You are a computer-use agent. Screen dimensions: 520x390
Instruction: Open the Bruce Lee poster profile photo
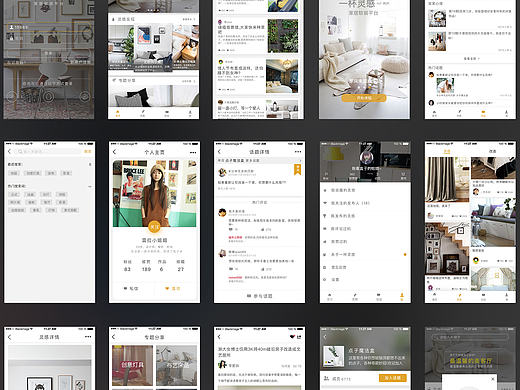tap(154, 193)
